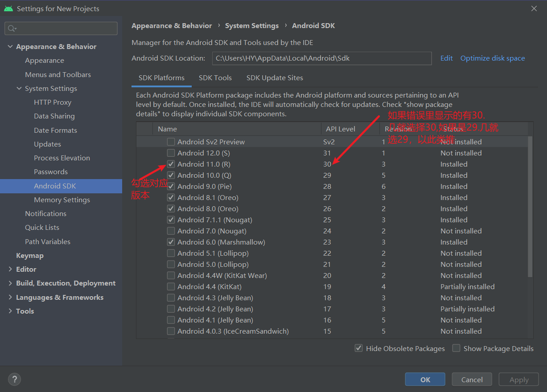Toggle the Android 11.0 (R) checkbox
Screen dimensions: 547x392
171,164
